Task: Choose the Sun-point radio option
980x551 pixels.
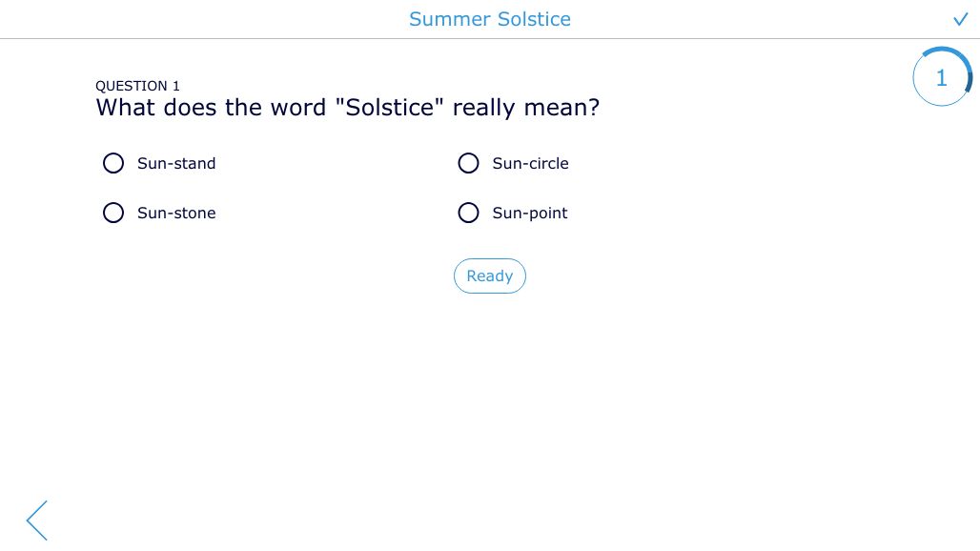Action: (468, 213)
